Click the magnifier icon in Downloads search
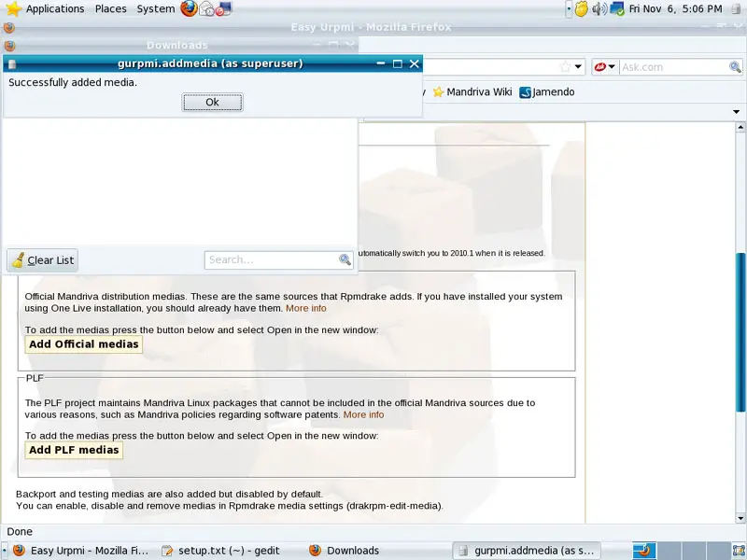The width and height of the screenshot is (747, 560). [x=345, y=260]
